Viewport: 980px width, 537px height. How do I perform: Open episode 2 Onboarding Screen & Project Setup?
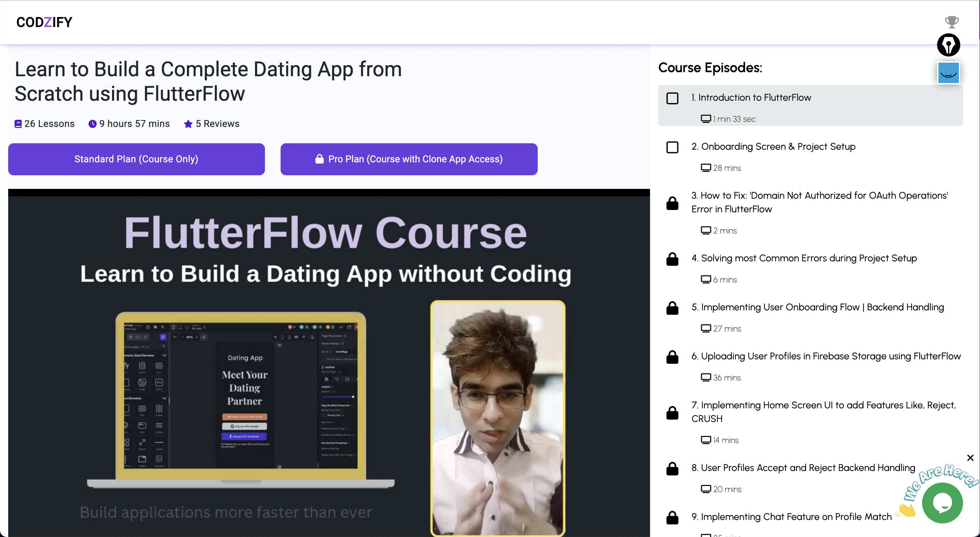coord(773,146)
